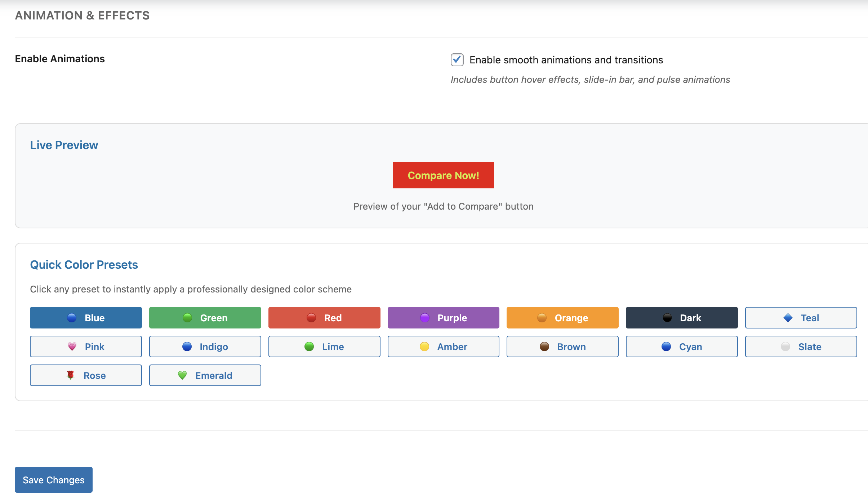
Task: Click the green heart icon on Emerald preset
Action: coord(182,375)
